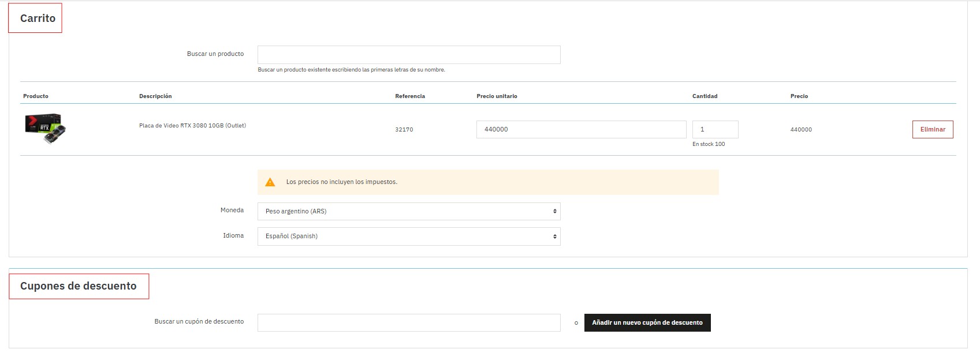The width and height of the screenshot is (980, 353).
Task: Click the reference number 32170
Action: pyautogui.click(x=404, y=130)
